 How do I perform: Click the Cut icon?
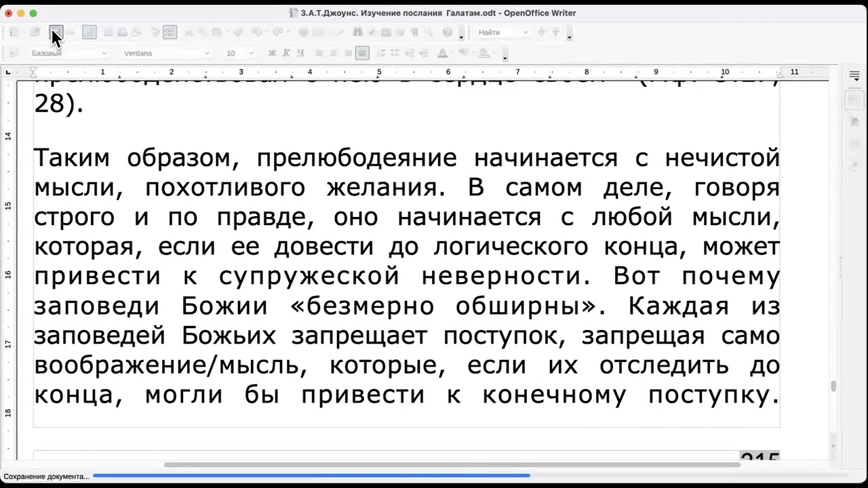[188, 32]
